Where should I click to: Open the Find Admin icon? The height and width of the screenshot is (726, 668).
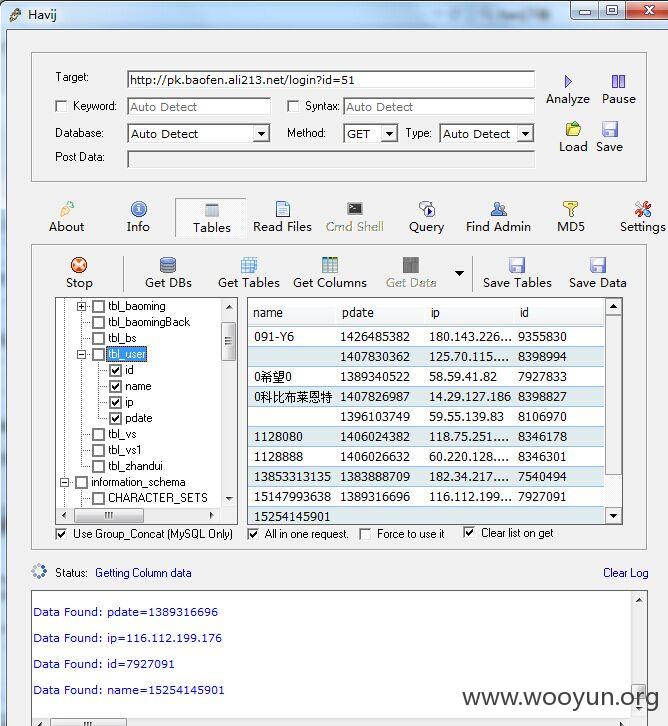click(x=499, y=209)
